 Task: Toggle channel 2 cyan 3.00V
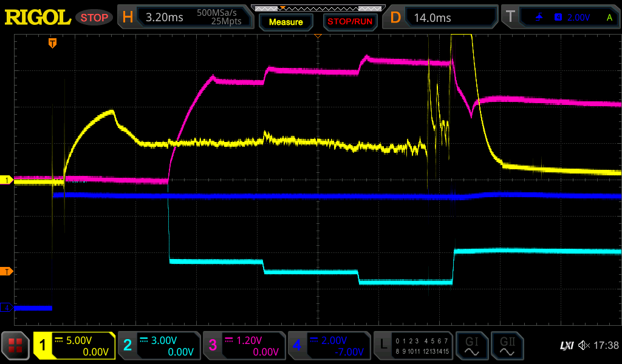159,346
